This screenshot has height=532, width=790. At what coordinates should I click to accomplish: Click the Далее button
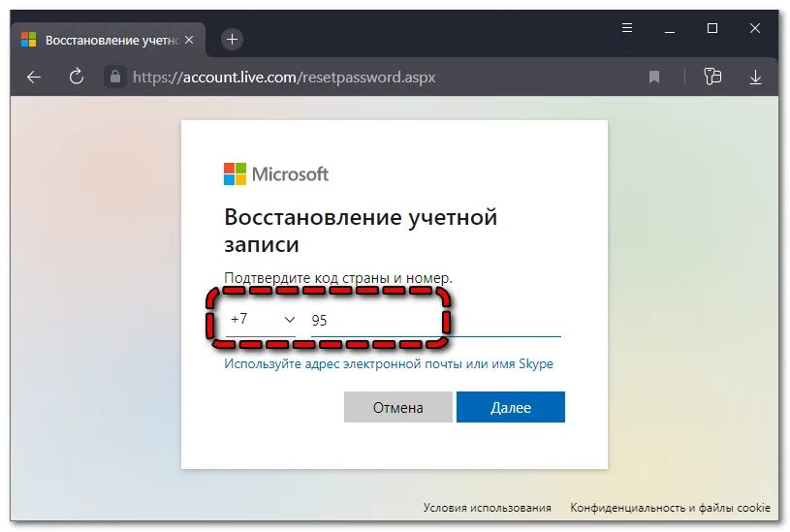click(511, 407)
